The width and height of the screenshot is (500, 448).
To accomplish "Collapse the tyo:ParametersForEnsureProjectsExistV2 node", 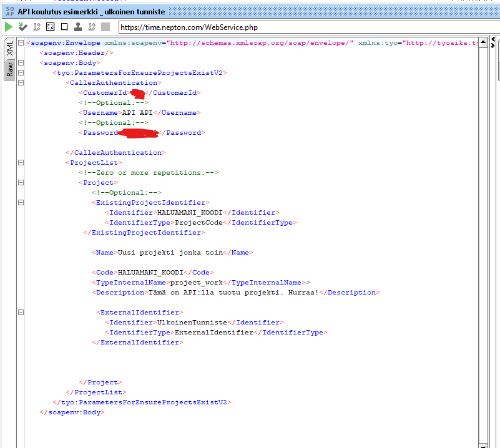I will 21,72.
